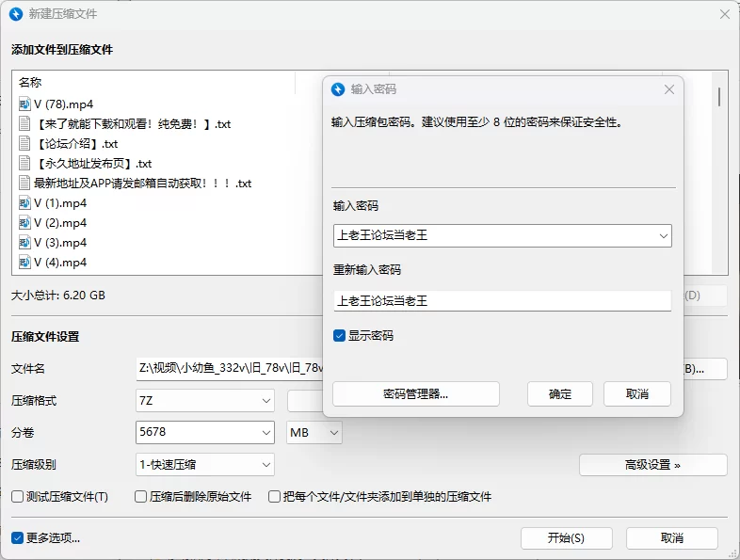Viewport: 740px width, 560px height.
Task: Uncheck the 显示密码 checkbox
Action: tap(340, 336)
